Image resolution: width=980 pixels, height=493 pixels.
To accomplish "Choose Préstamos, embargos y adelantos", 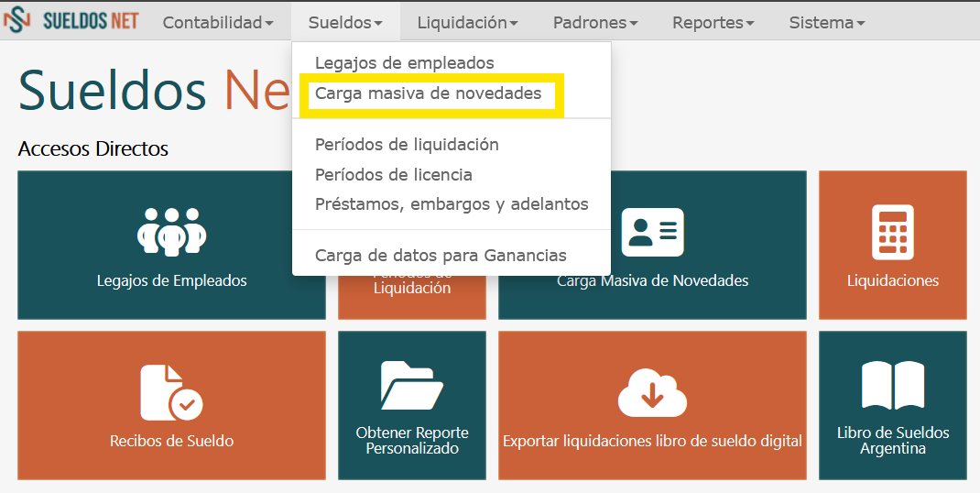I will tap(452, 204).
